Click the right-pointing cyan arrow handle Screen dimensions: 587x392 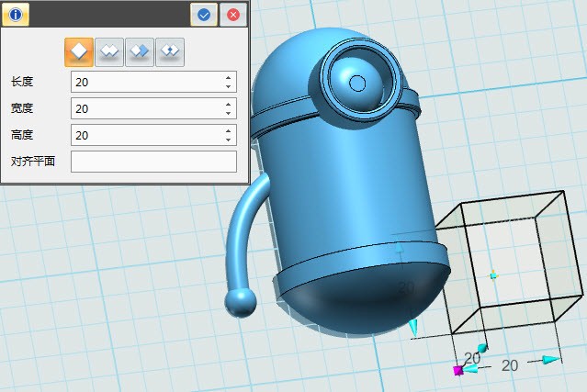(x=550, y=360)
